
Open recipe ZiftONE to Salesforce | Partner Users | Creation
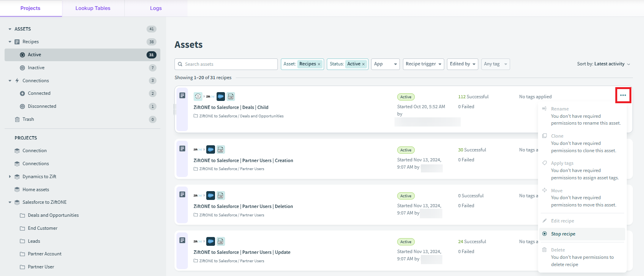tap(243, 161)
